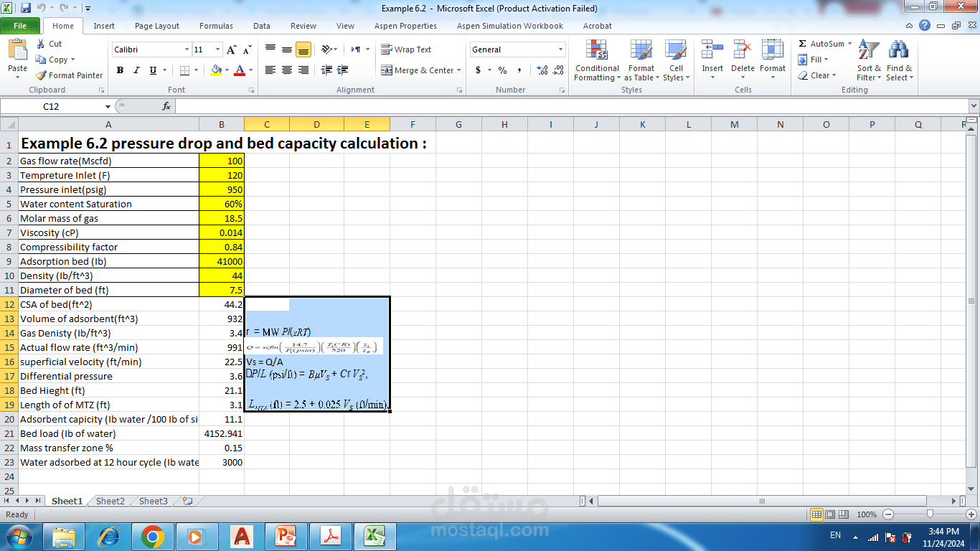This screenshot has width=980, height=551.
Task: Toggle Bold formatting
Action: [x=120, y=70]
